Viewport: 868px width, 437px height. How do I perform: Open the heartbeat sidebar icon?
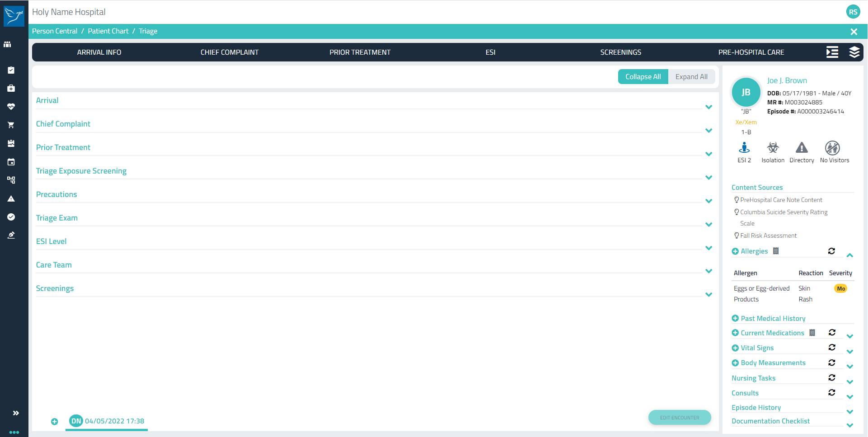[x=11, y=107]
